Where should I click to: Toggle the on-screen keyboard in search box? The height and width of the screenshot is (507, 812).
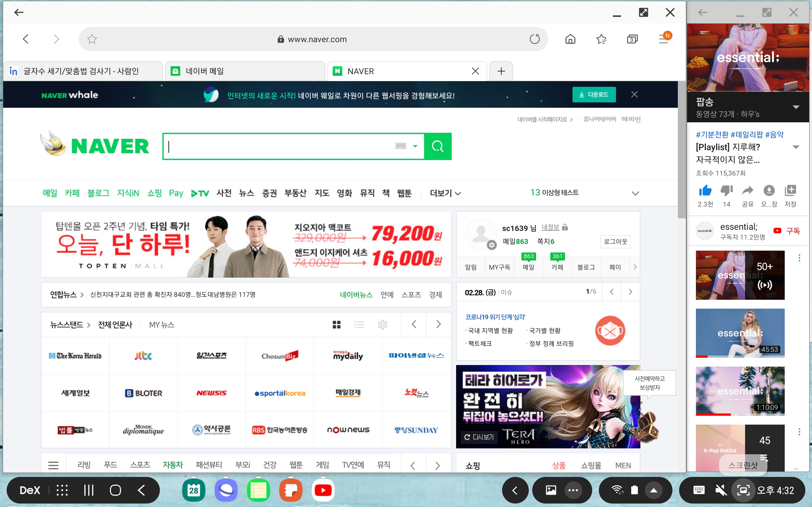[x=401, y=146]
